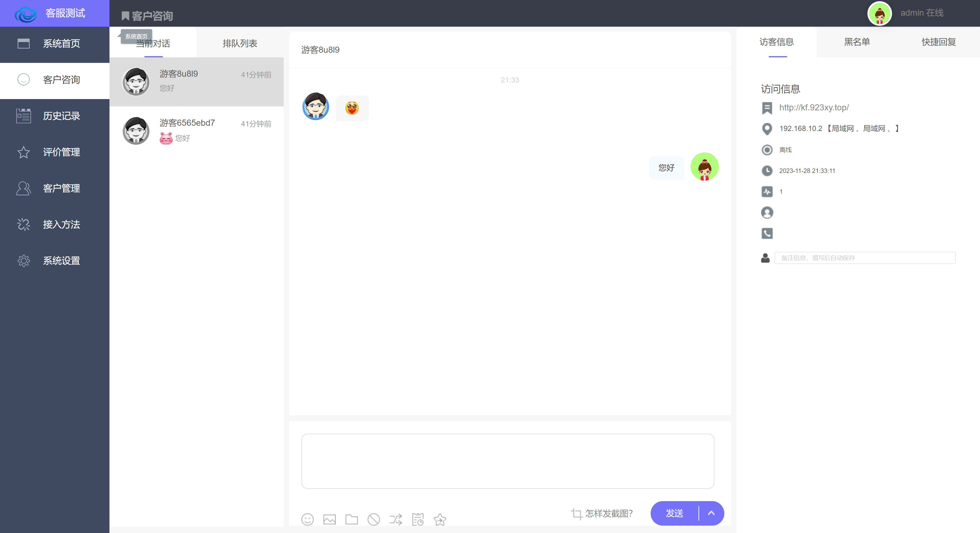Click the message text input box

coord(507,461)
